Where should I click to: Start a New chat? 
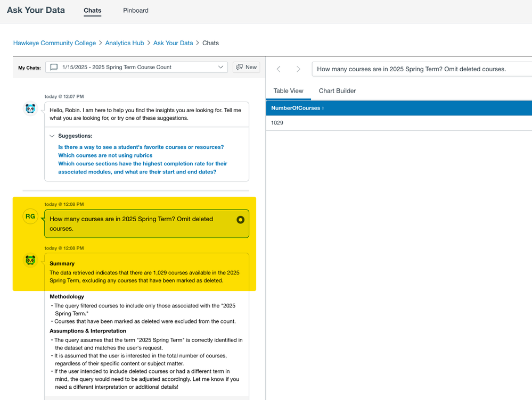(246, 67)
